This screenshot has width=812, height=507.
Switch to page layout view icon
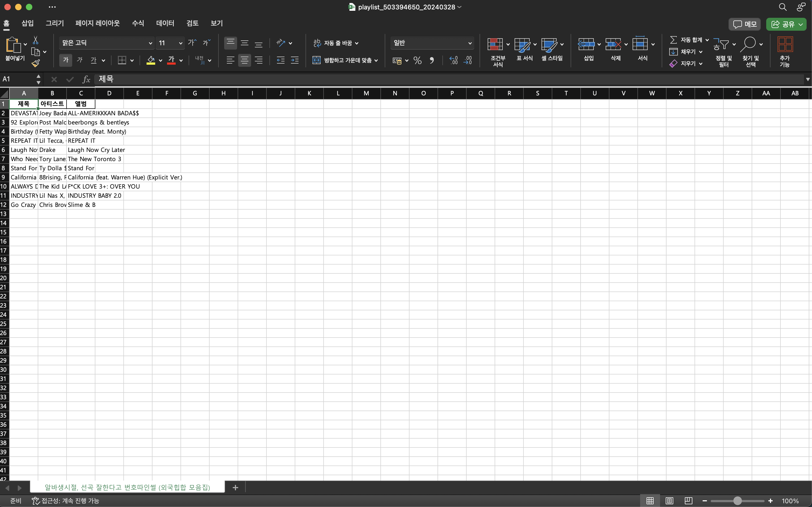tap(669, 501)
